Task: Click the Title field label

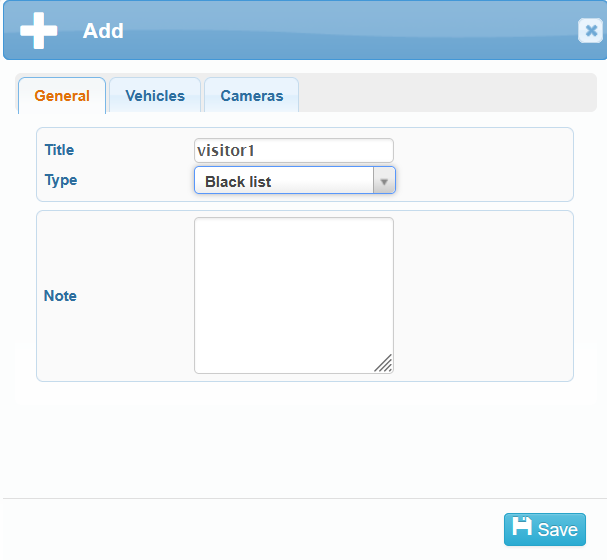Action: pyautogui.click(x=59, y=150)
